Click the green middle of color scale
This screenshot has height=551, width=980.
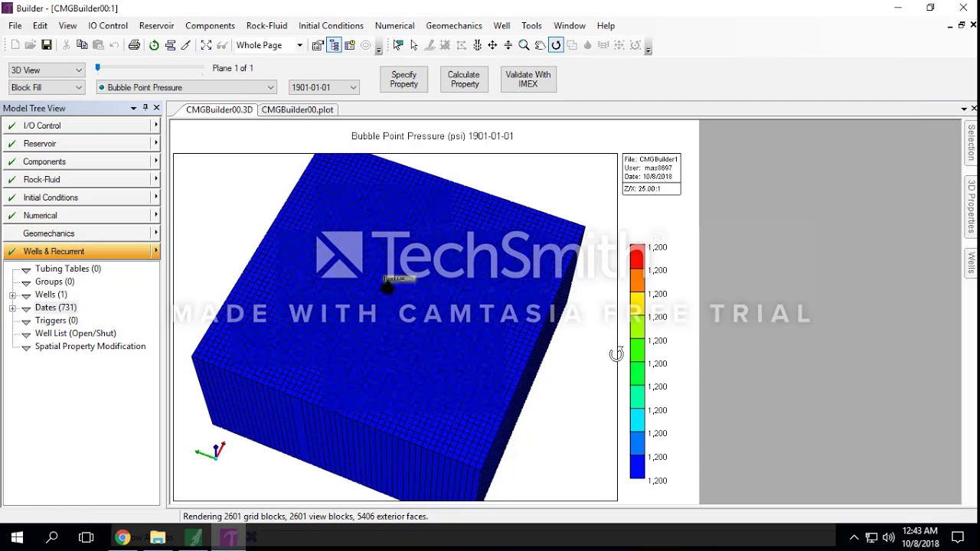637,352
